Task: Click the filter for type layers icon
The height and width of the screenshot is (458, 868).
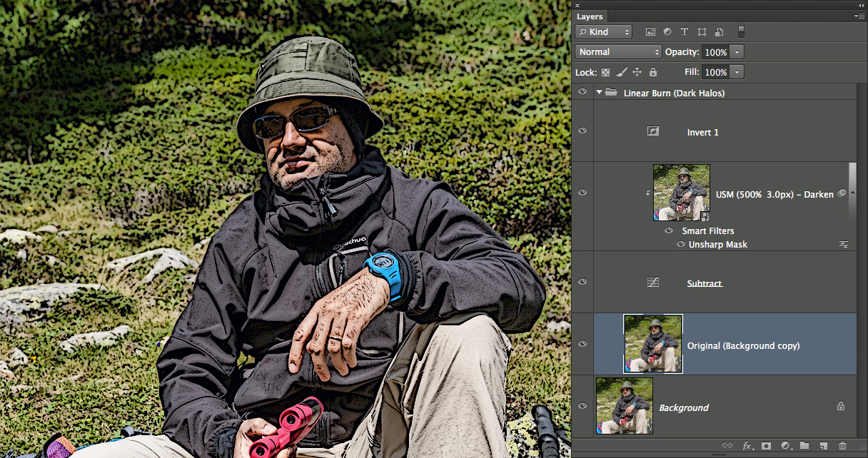Action: tap(685, 32)
